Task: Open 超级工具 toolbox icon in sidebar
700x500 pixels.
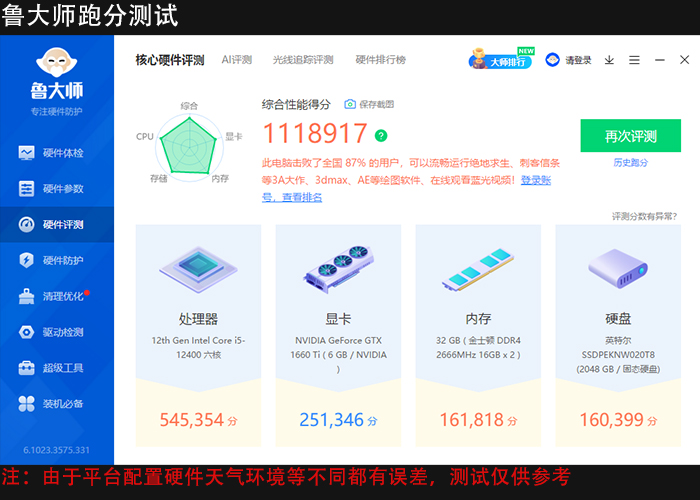Action: click(x=26, y=367)
